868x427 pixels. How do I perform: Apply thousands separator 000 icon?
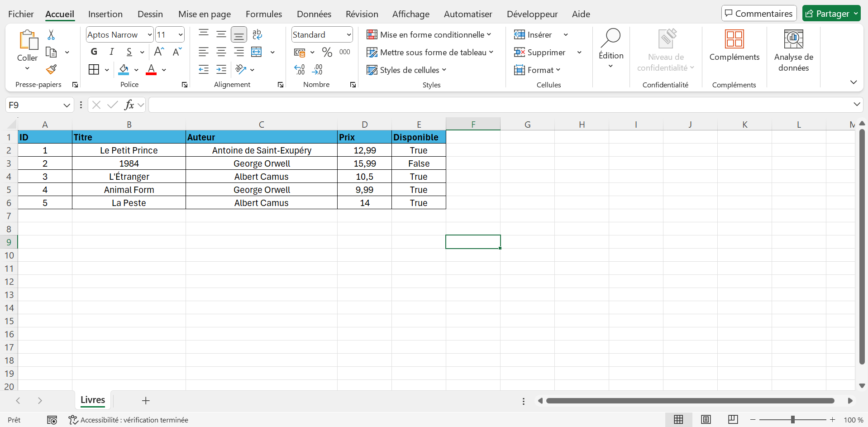pyautogui.click(x=345, y=52)
